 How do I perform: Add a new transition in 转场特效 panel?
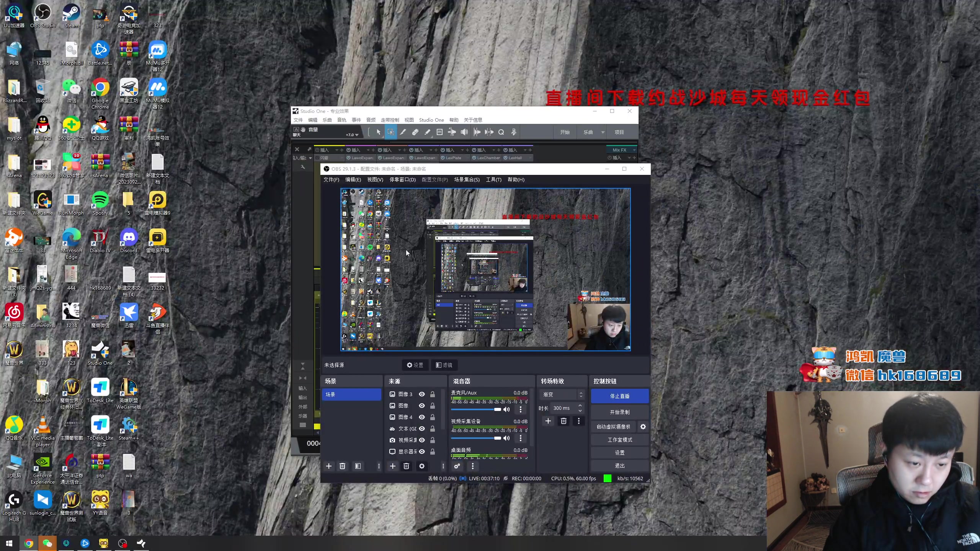pyautogui.click(x=548, y=421)
